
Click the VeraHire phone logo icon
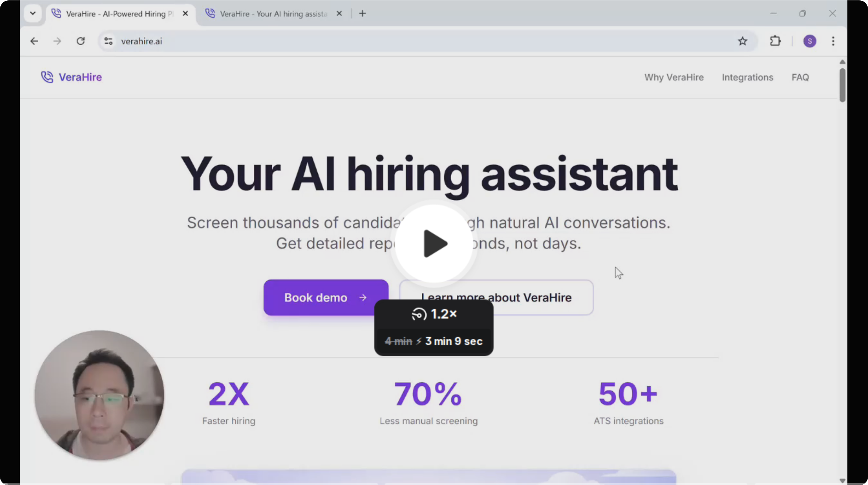tap(47, 77)
